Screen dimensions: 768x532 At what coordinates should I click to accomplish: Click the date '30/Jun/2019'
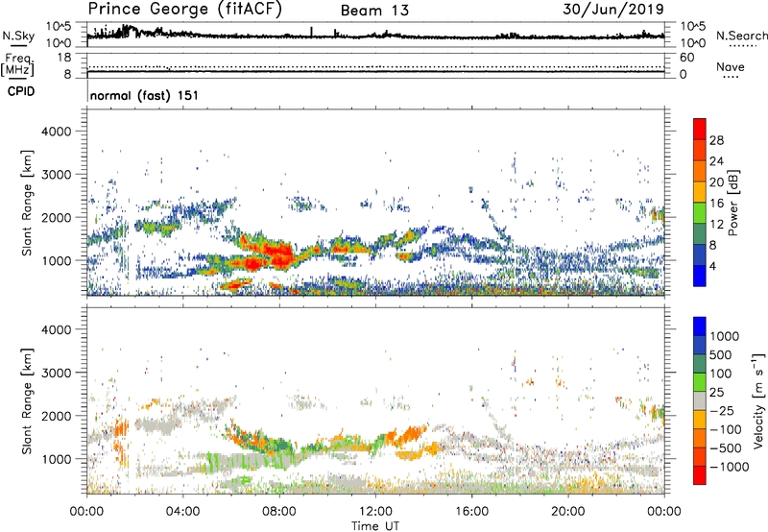point(613,9)
